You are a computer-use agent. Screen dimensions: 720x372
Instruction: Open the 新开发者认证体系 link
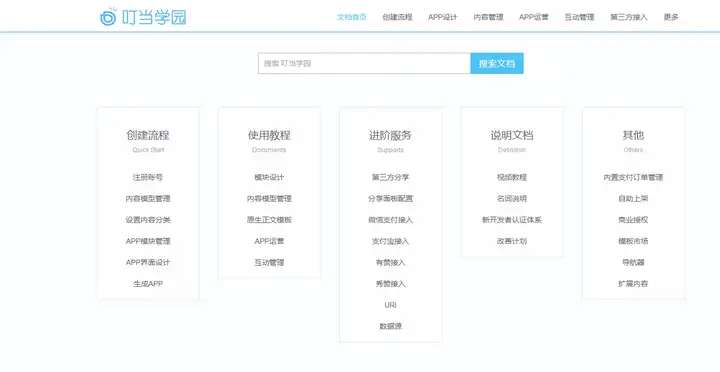(512, 220)
